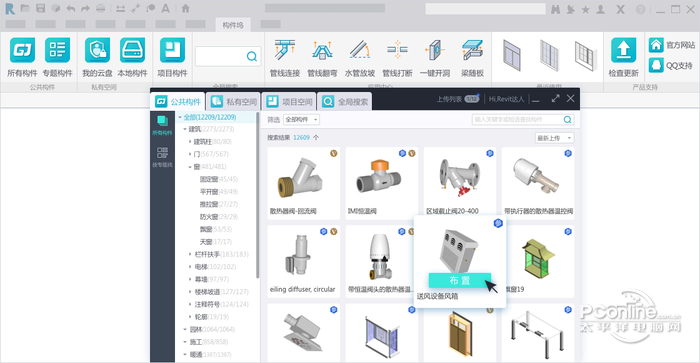Click help question mark icon
The height and width of the screenshot is (363, 700).
(641, 9)
